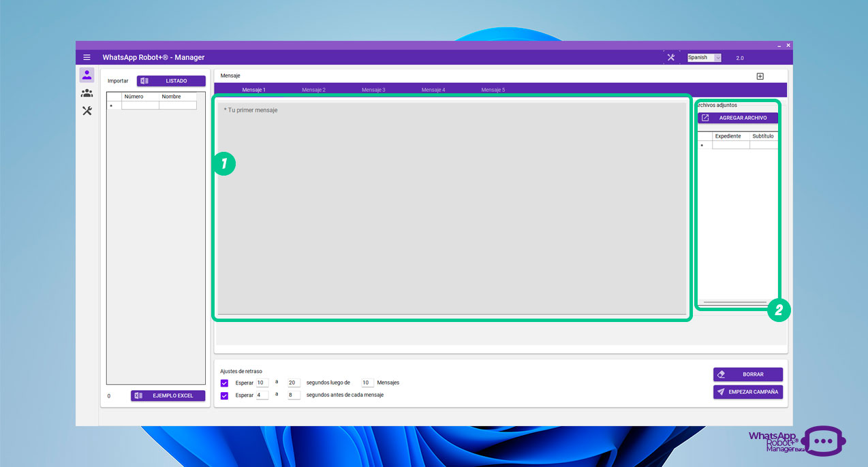Open the groups sidebar icon
868x467 pixels.
87,93
